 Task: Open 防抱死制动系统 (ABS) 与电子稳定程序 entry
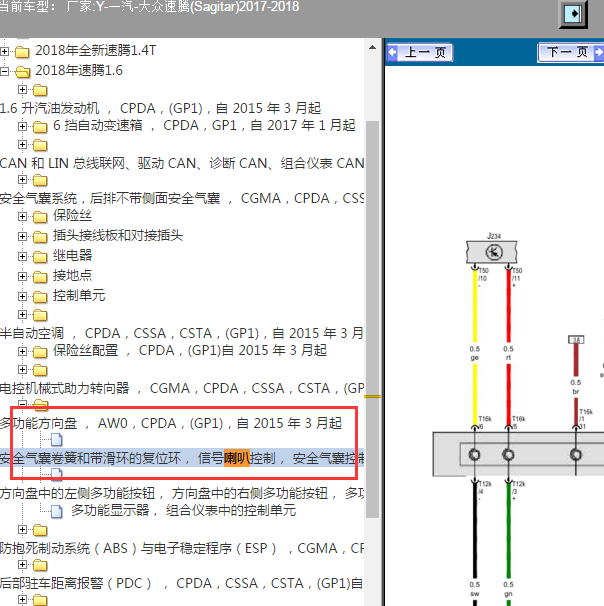[182, 549]
